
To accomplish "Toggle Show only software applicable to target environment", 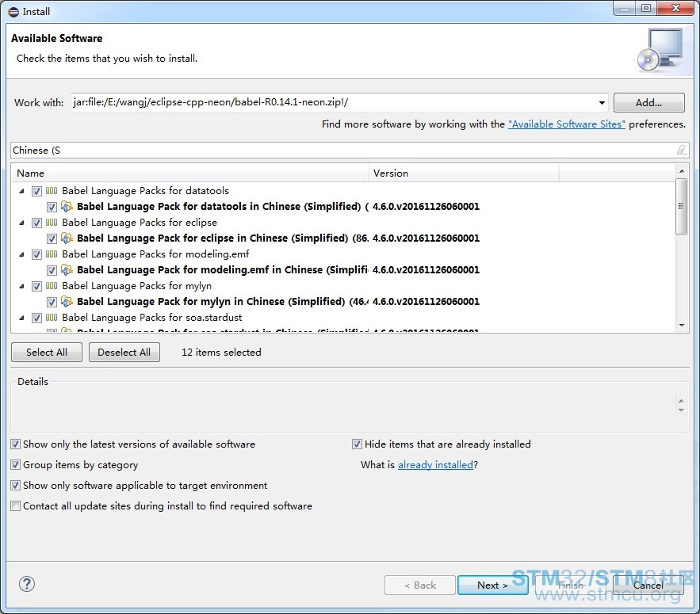I will pos(16,485).
